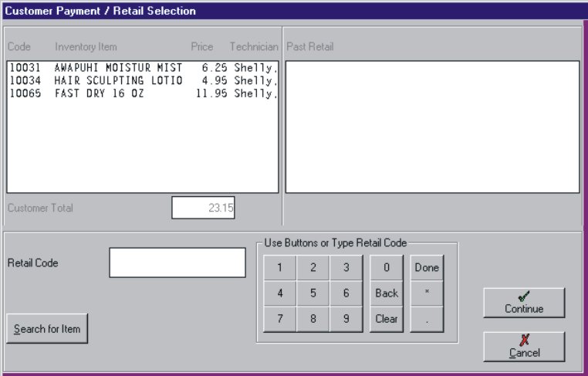Click the green checkmark Continue button
588x376 pixels.
524,302
